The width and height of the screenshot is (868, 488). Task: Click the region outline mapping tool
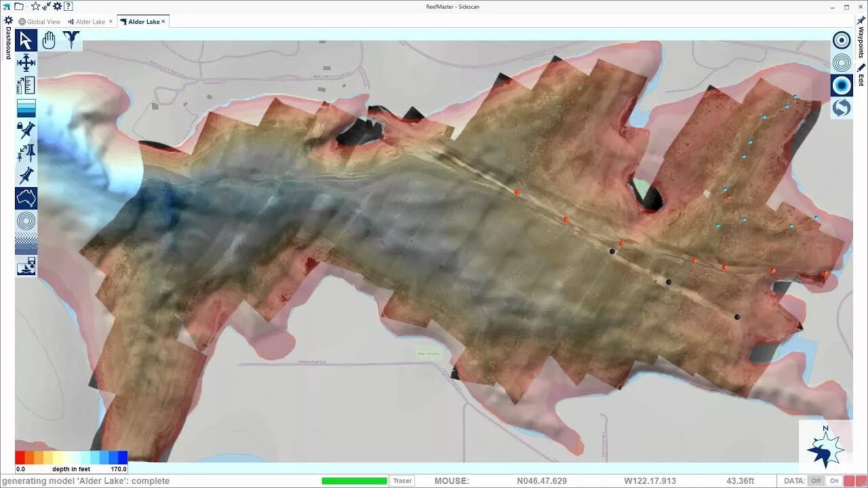[25, 197]
